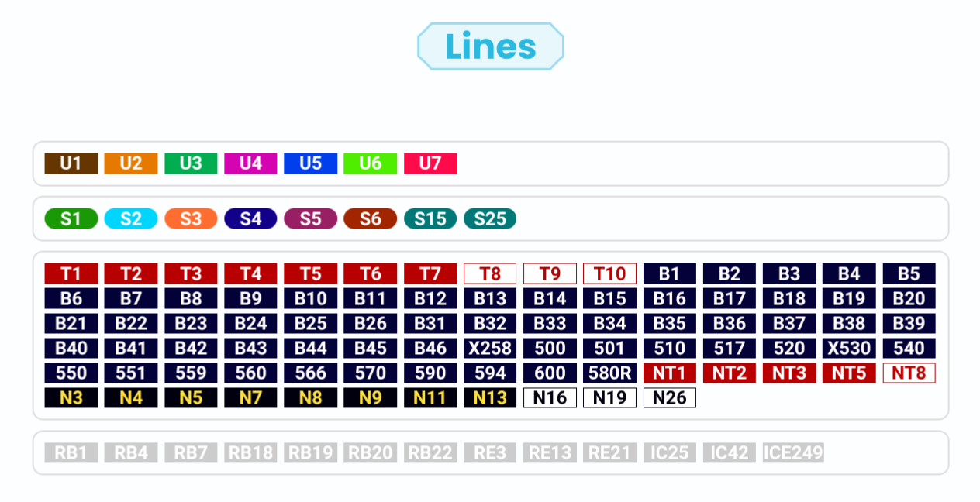Select bus line B1

(669, 273)
